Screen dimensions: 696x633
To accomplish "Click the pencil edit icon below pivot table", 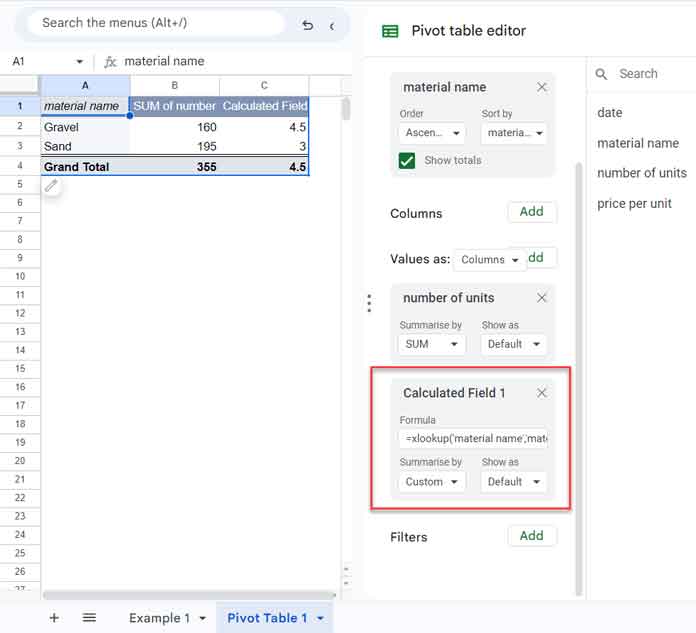I will coord(51,186).
